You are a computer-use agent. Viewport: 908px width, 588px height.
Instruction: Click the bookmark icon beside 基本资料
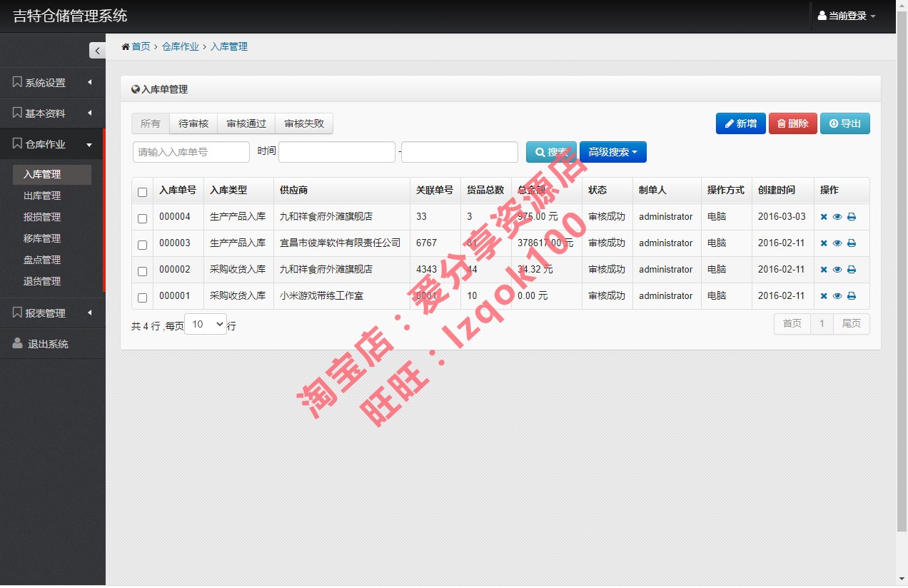coord(17,113)
